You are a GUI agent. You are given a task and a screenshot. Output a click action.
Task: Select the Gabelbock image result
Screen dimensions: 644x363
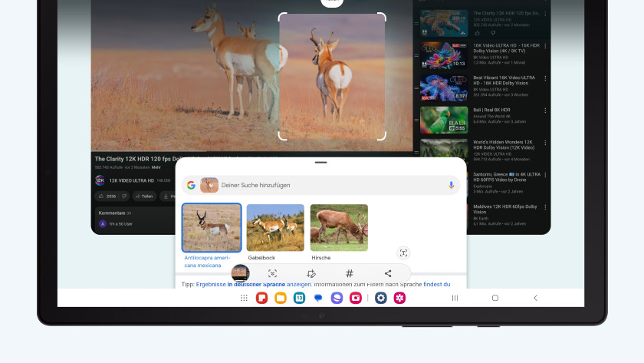pyautogui.click(x=274, y=228)
